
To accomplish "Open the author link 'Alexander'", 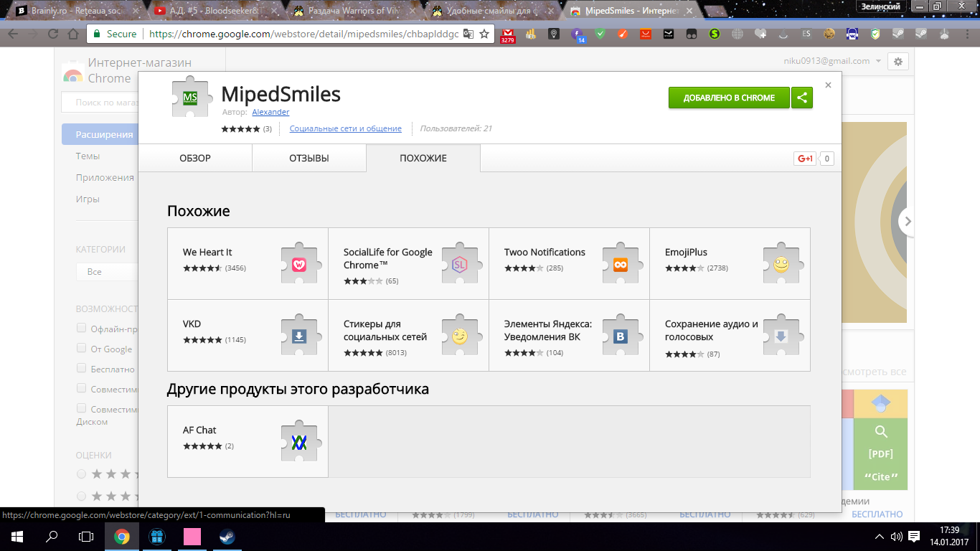I will [270, 112].
